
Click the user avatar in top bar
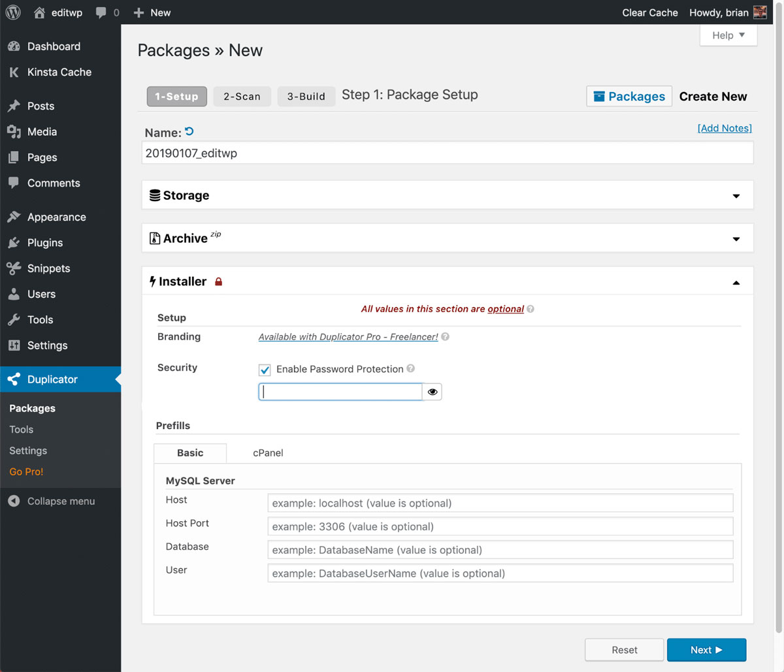point(760,12)
